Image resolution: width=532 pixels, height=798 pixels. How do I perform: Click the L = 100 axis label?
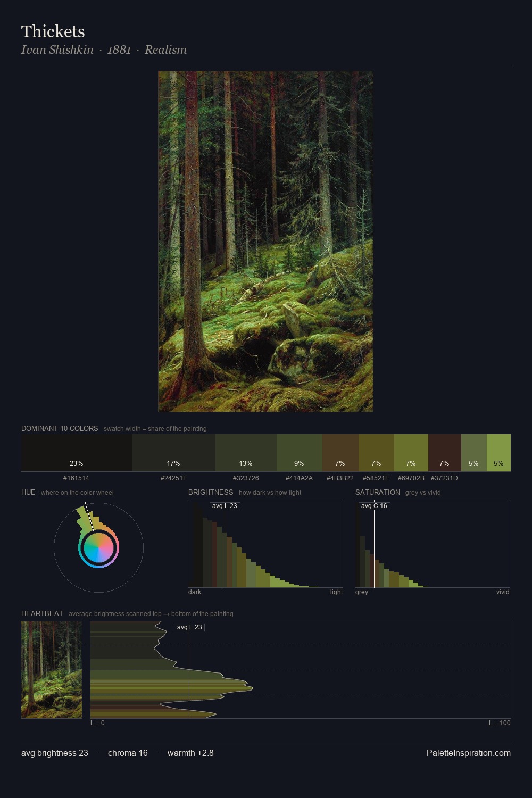(500, 723)
